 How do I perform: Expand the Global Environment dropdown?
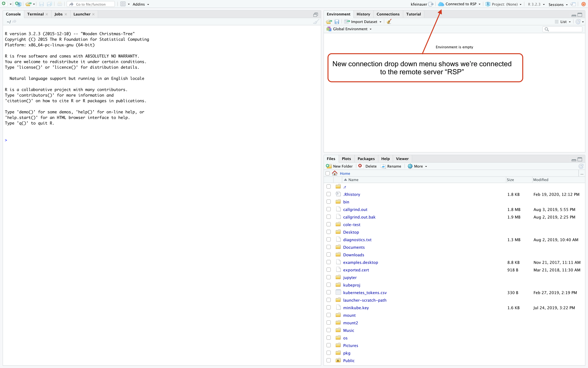click(350, 29)
